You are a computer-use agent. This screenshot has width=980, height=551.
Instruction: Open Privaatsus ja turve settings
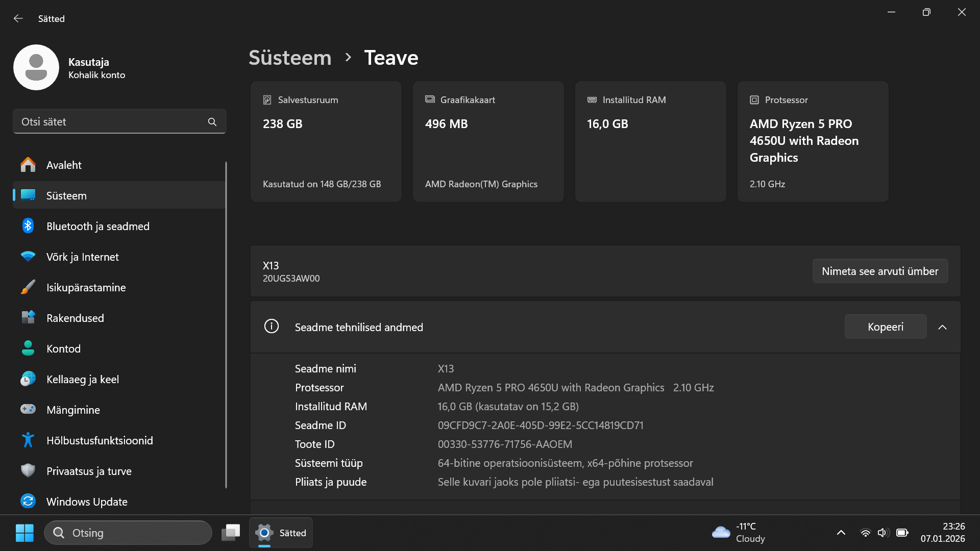(89, 471)
